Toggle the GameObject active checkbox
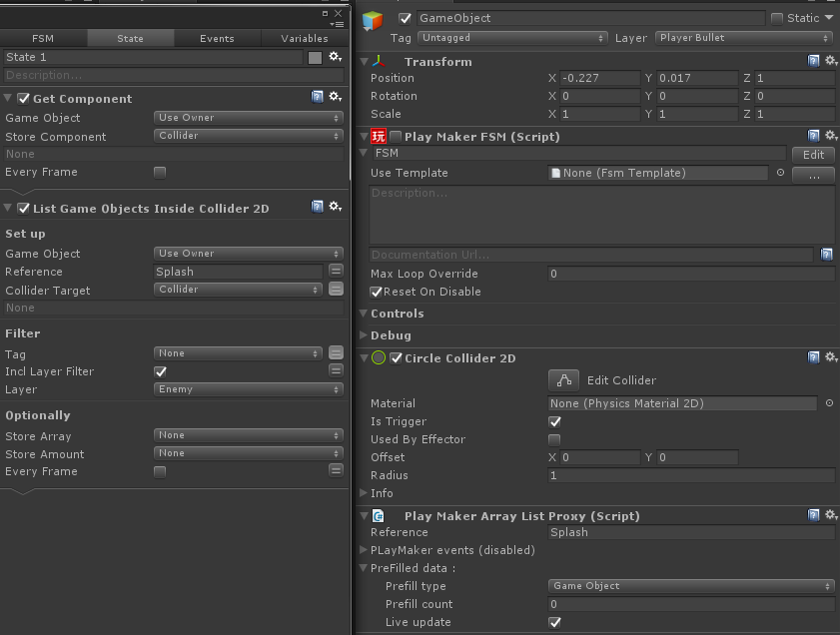The width and height of the screenshot is (840, 635). coord(405,19)
